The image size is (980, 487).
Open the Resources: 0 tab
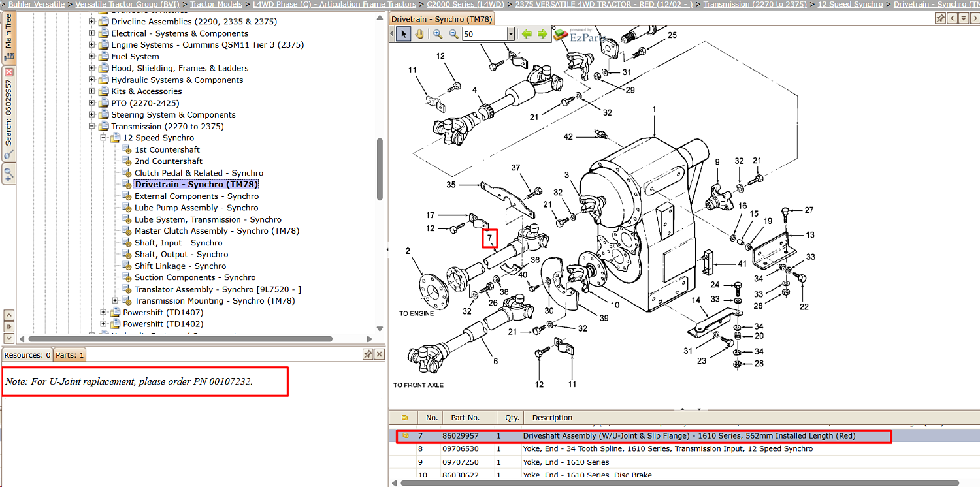tap(27, 355)
